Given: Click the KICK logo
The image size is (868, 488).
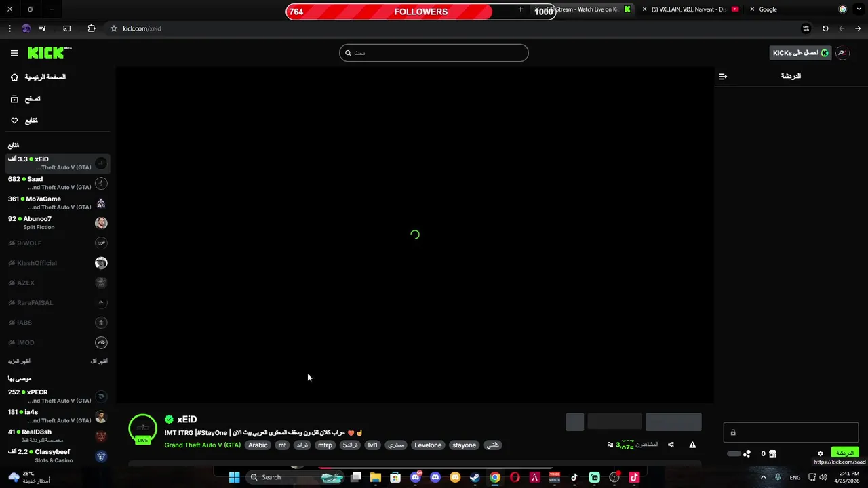Looking at the screenshot, I should [50, 53].
